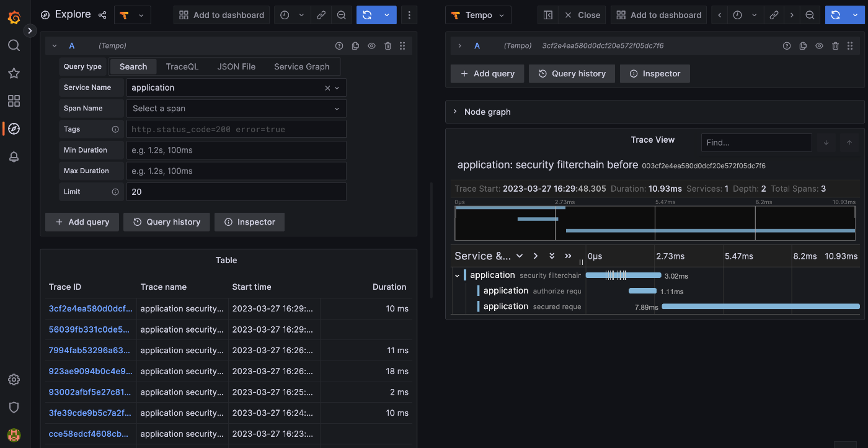This screenshot has width=868, height=448.
Task: Open left run query interval dropdown
Action: pyautogui.click(x=387, y=15)
